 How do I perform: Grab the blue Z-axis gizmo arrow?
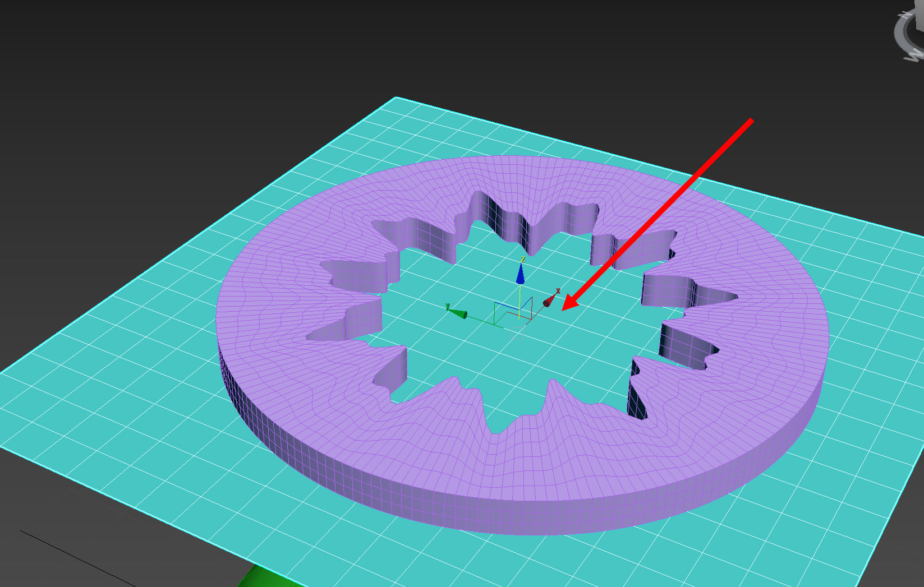(521, 275)
